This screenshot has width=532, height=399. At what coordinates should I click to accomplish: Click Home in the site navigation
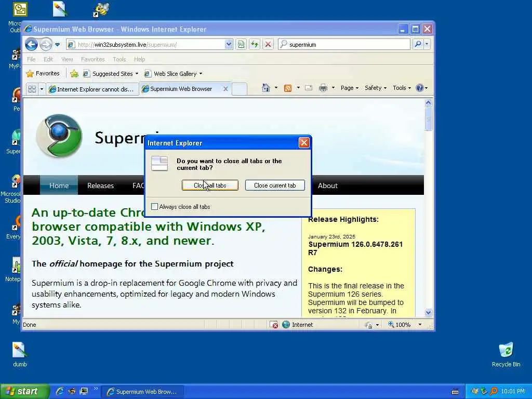pyautogui.click(x=59, y=185)
